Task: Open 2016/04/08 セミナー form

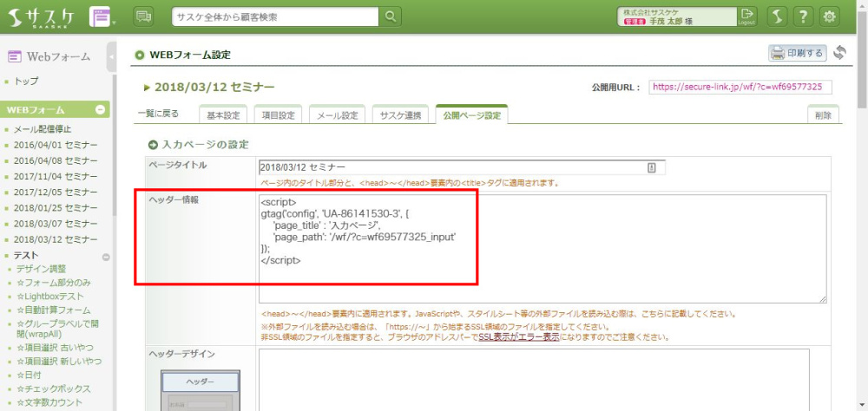Action: [x=56, y=160]
